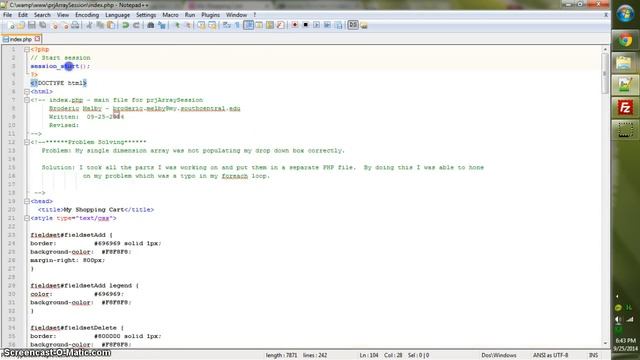This screenshot has height=360, width=640.
Task: Click "length : 7871" in status bar
Action: 281,356
